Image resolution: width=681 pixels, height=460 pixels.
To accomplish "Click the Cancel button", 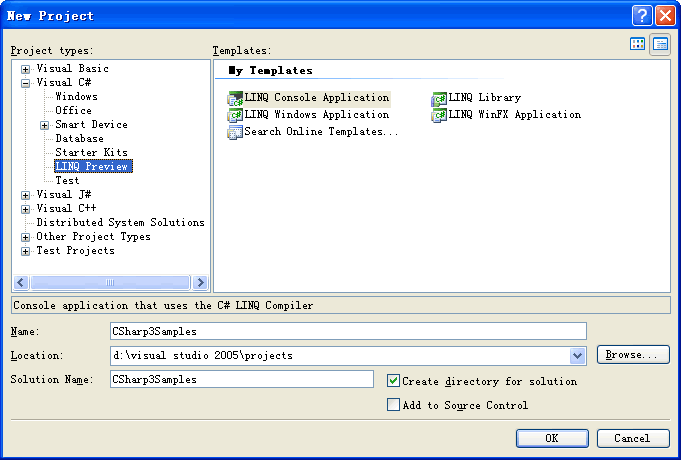I will (633, 438).
